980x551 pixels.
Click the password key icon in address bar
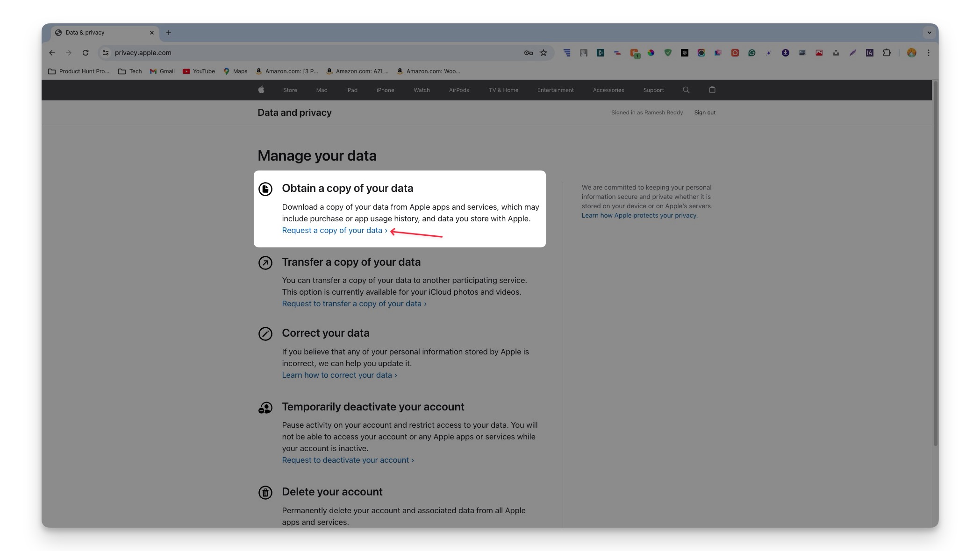pos(529,53)
